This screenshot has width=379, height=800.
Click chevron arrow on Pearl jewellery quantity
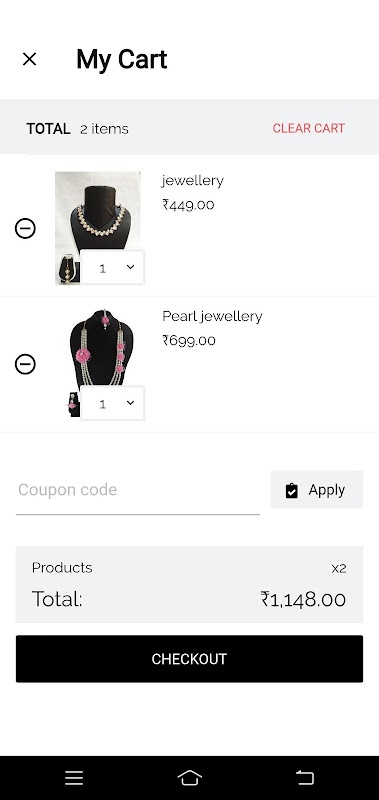tap(131, 403)
